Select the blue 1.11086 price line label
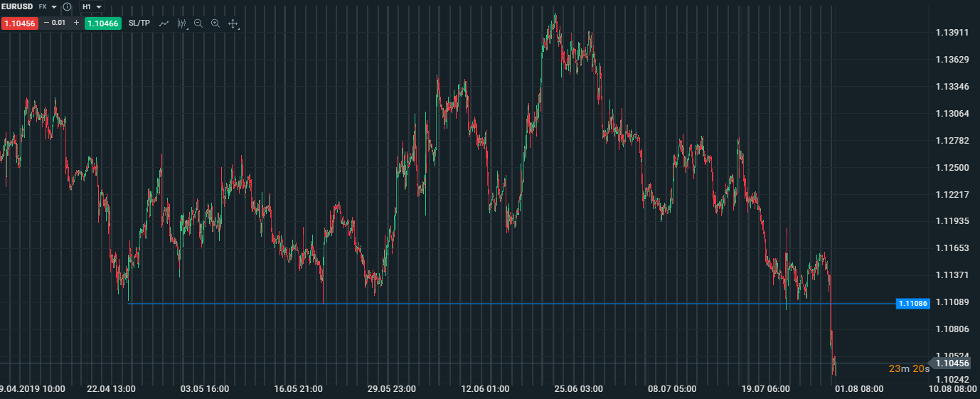Screen dimensions: 980x399 [x=912, y=304]
